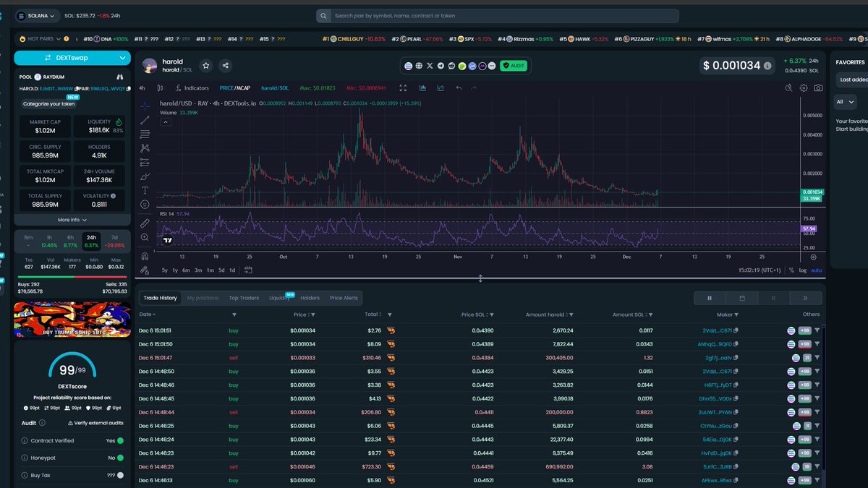
Task: Open the trade history calendar filter
Action: pyautogui.click(x=742, y=298)
